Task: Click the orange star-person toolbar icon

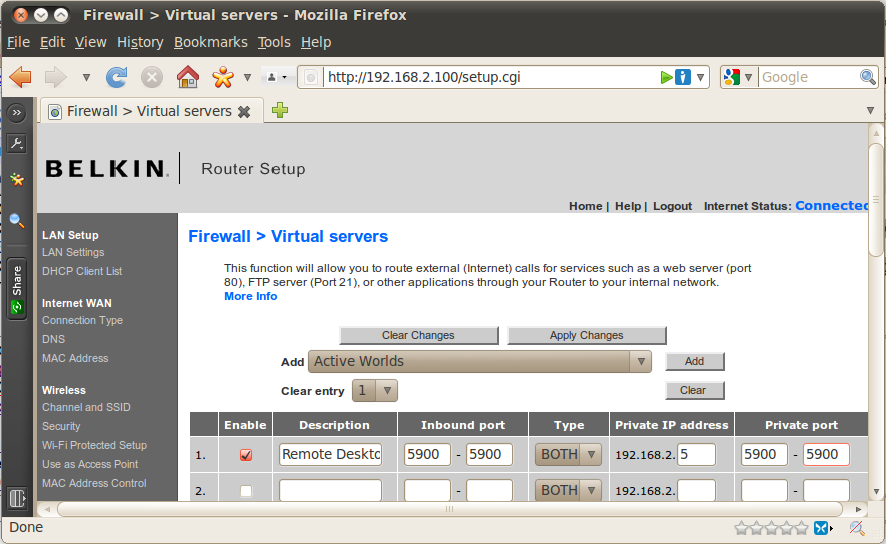Action: click(x=223, y=77)
